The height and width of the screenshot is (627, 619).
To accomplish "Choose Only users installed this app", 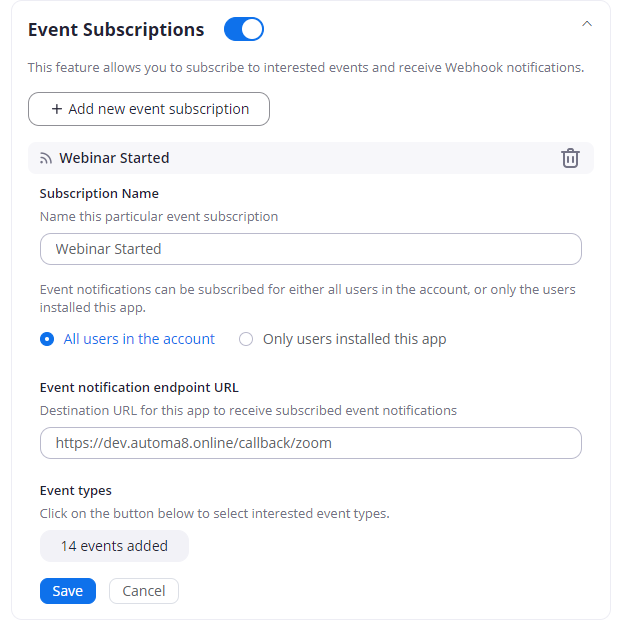I will [246, 339].
